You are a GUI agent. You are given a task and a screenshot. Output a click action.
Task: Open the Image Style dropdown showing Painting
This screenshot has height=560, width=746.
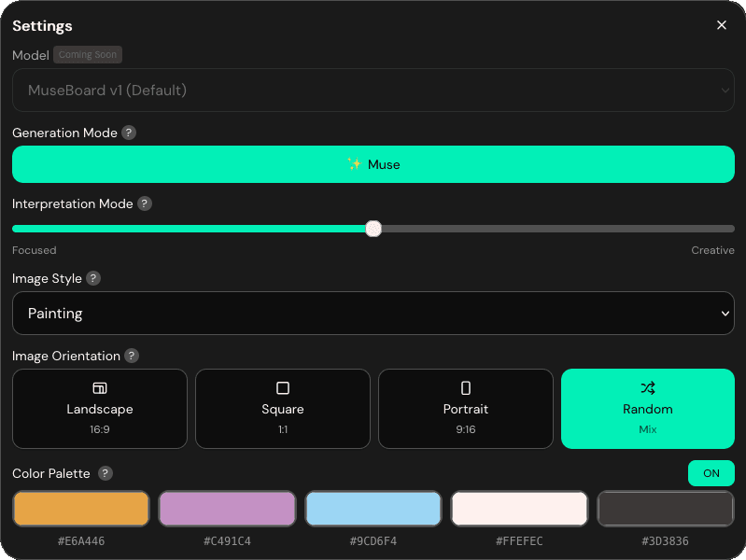point(373,314)
